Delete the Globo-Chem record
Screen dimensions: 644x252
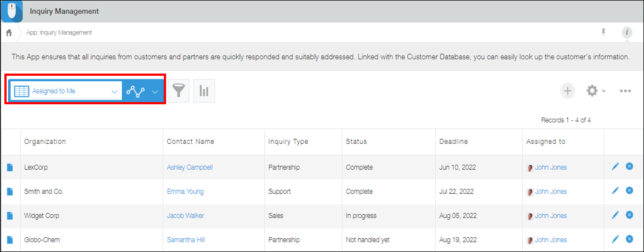pyautogui.click(x=629, y=239)
